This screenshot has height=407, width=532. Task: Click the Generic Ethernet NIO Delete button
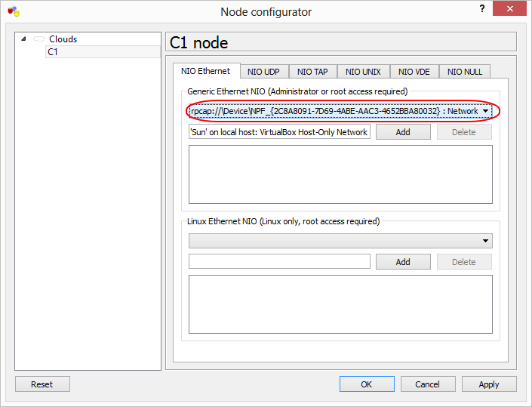coord(464,132)
